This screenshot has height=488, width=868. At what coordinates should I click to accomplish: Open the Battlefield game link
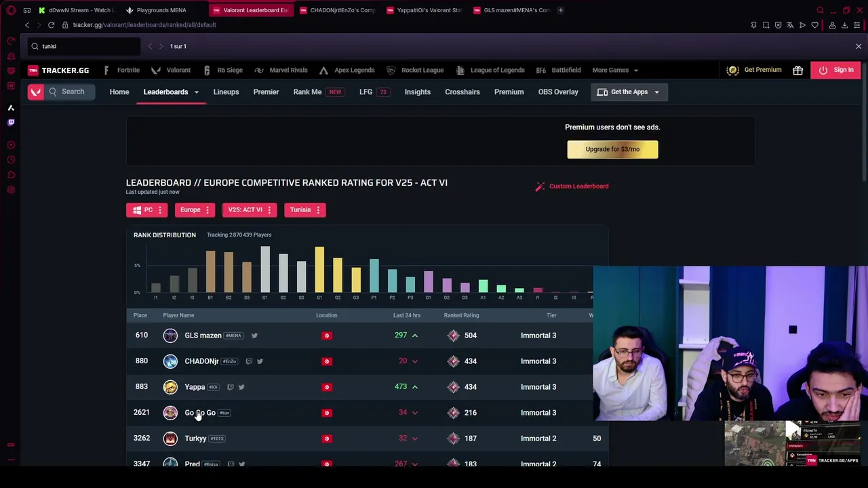click(558, 70)
